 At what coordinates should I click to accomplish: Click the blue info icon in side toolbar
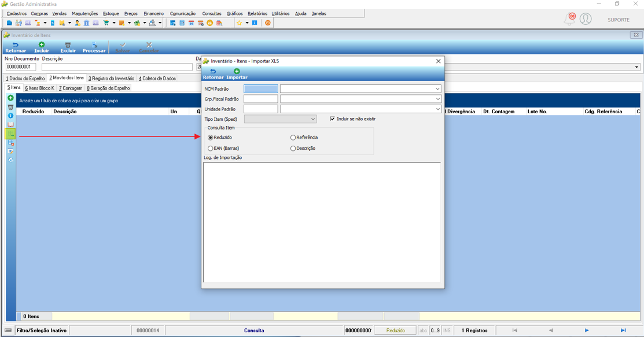(x=10, y=116)
